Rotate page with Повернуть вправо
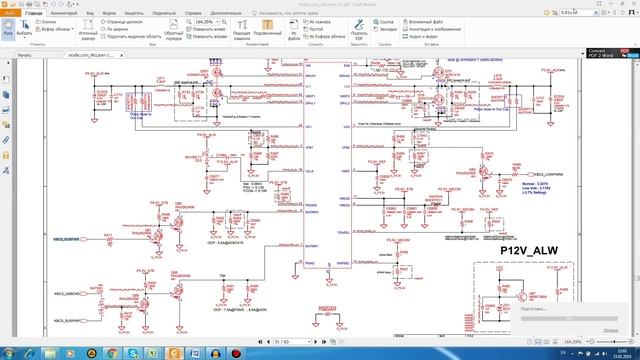Image resolution: width=640 pixels, height=360 pixels. coord(207,36)
